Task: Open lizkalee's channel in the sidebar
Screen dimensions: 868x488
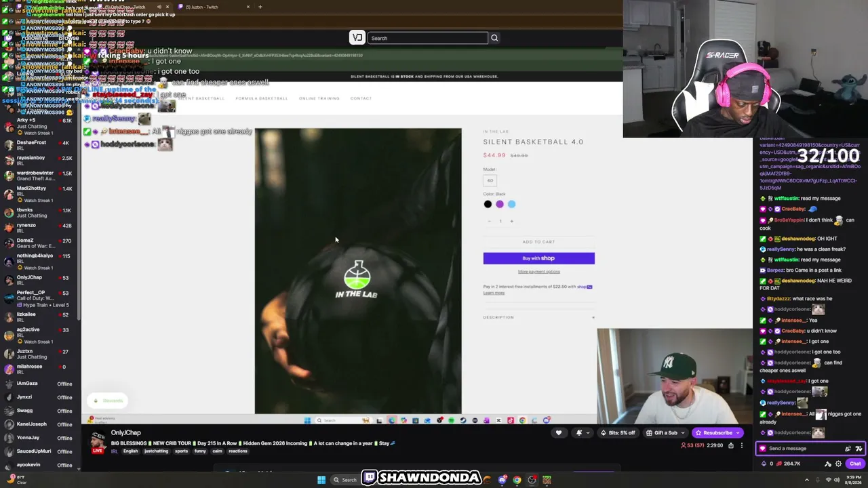Action: (39, 317)
